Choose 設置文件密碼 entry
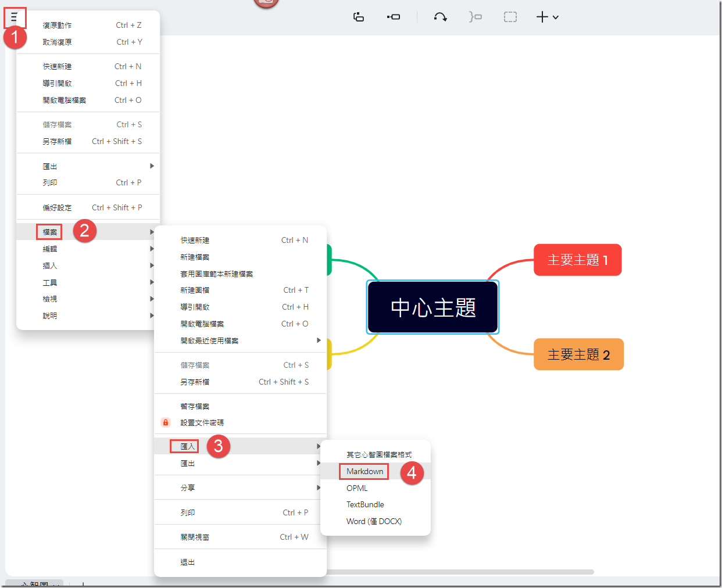The width and height of the screenshot is (722, 588). coord(240,422)
